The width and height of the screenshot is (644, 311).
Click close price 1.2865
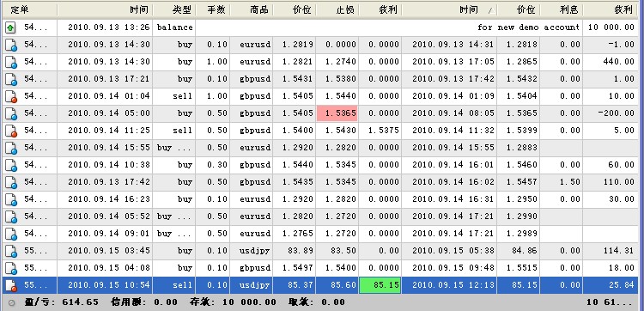pos(521,62)
